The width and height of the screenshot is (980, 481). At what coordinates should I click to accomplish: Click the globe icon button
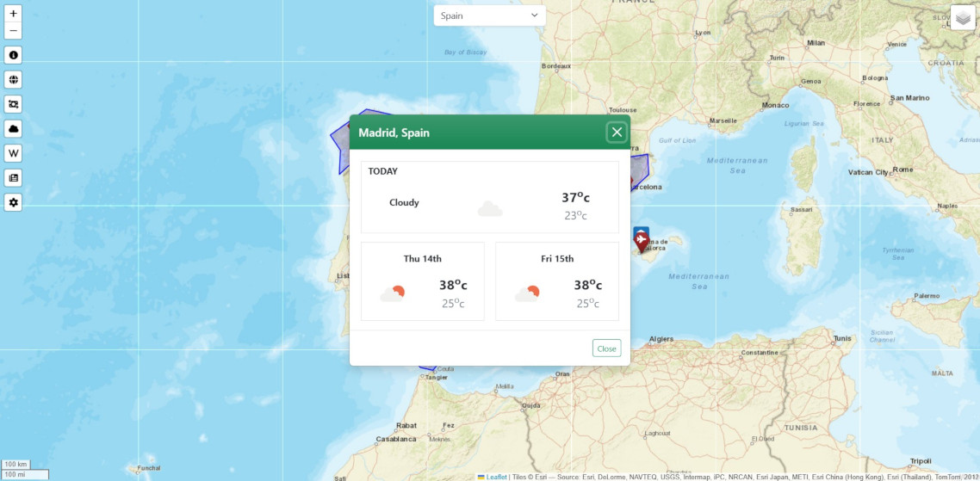13,80
